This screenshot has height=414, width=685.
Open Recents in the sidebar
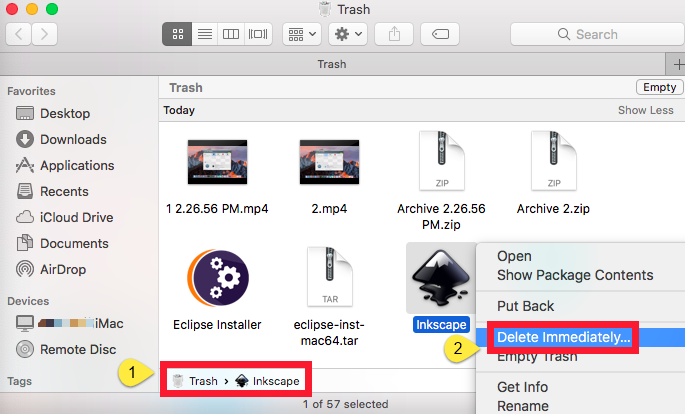tap(52, 191)
